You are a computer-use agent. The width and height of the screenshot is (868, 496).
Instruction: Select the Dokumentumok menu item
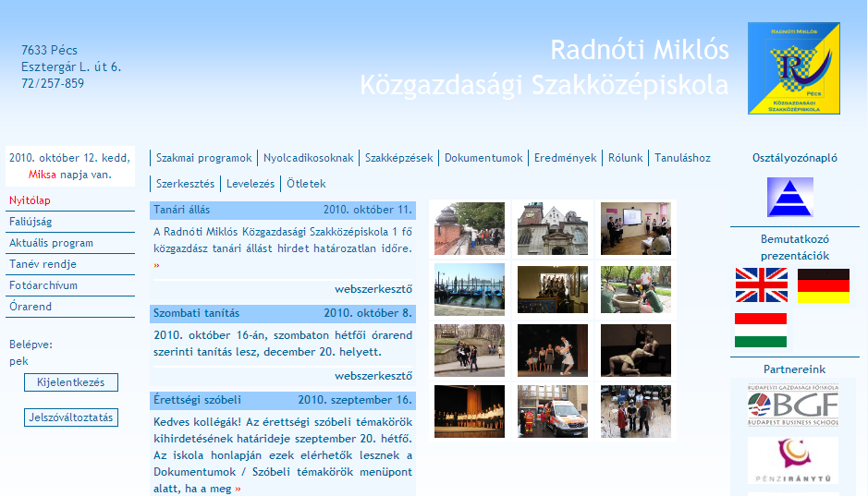pos(483,158)
